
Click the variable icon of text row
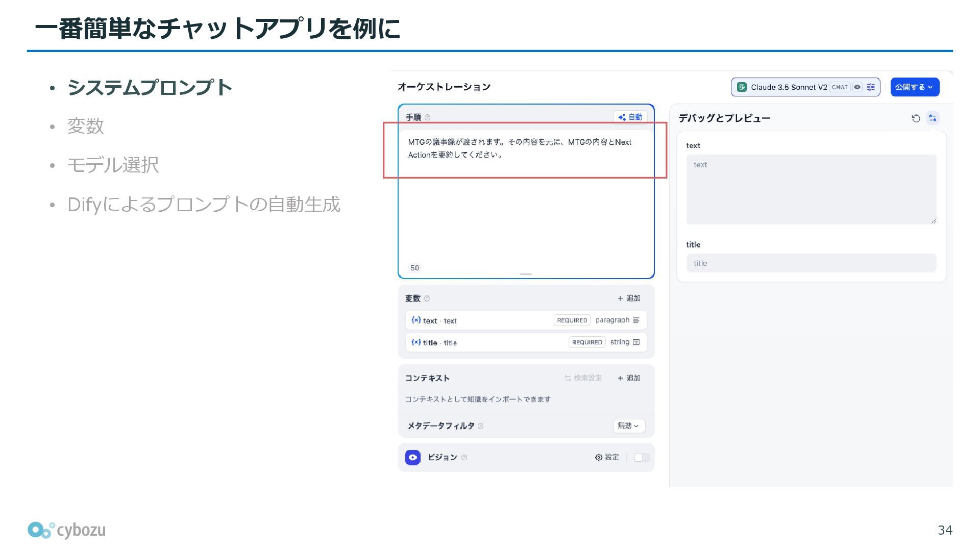coord(416,320)
